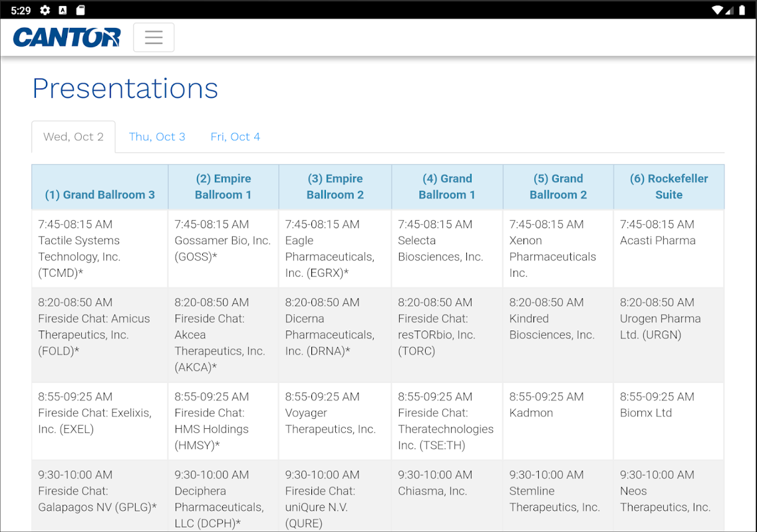Select the Fireside Chat: Exelixis session
The width and height of the screenshot is (757, 532).
pos(100,421)
